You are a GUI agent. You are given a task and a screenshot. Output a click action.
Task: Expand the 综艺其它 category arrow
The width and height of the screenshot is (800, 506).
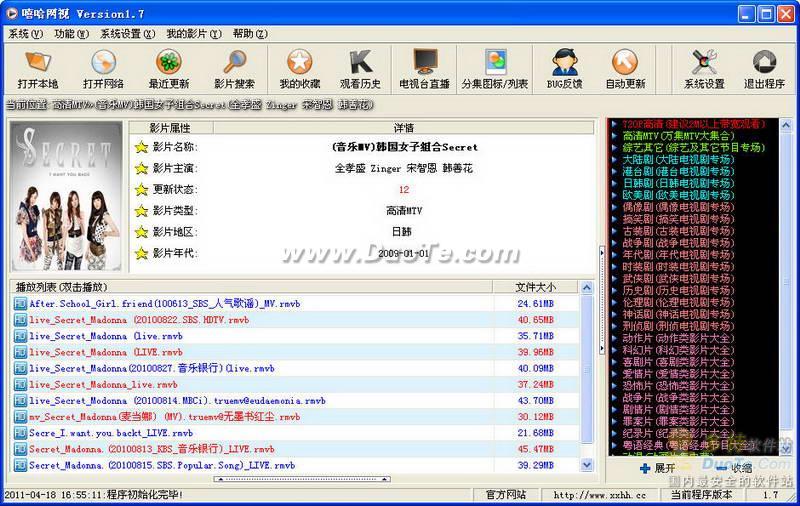tap(615, 148)
